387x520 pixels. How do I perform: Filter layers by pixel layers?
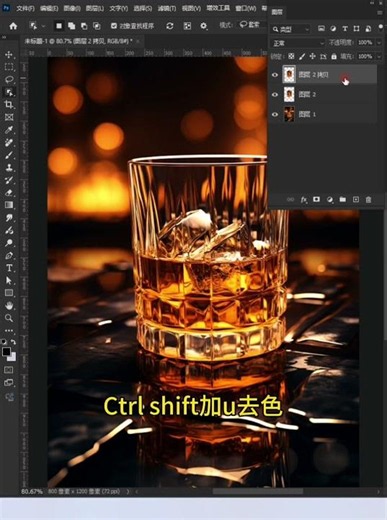coord(321,29)
